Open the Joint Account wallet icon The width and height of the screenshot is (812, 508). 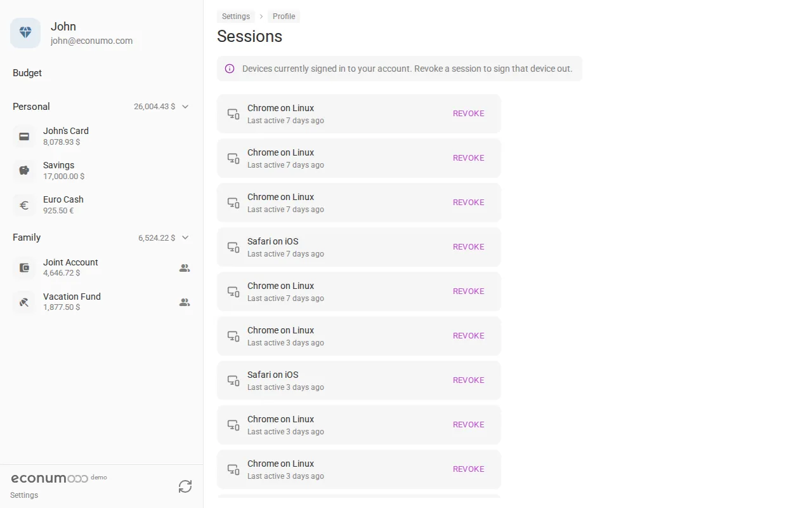tap(24, 268)
